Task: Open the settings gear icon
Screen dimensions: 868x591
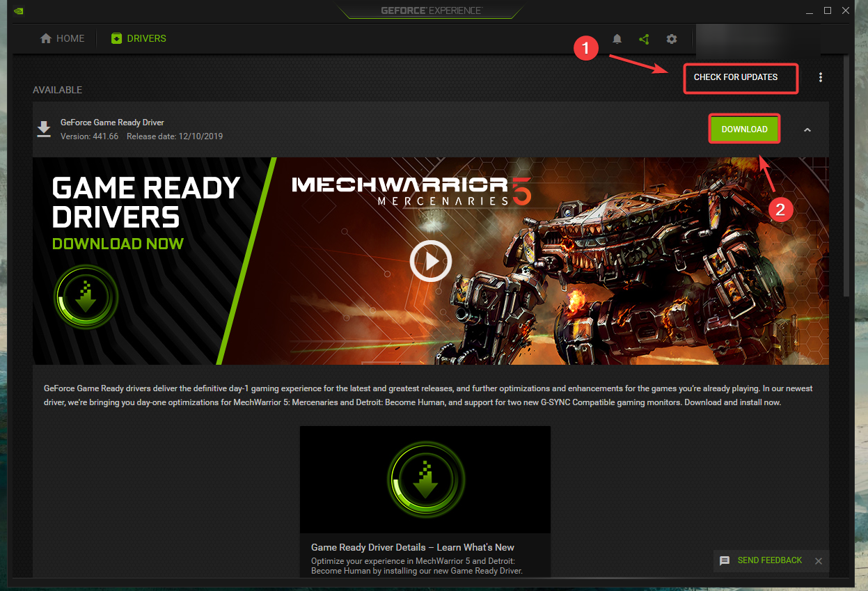Action: pyautogui.click(x=672, y=39)
